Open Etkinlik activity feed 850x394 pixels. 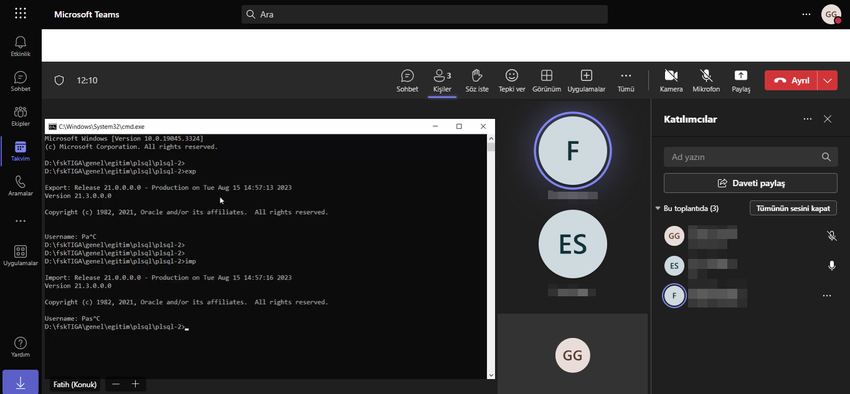tap(21, 46)
